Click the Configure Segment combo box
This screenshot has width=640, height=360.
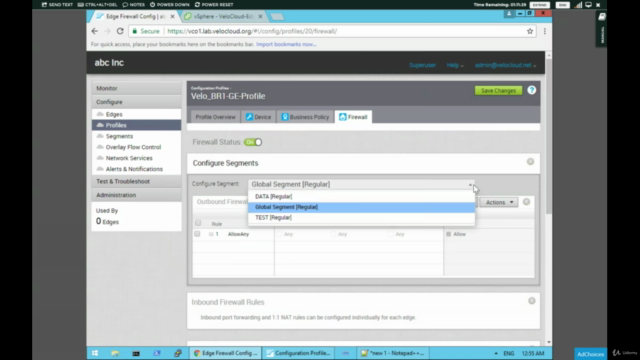click(x=361, y=184)
